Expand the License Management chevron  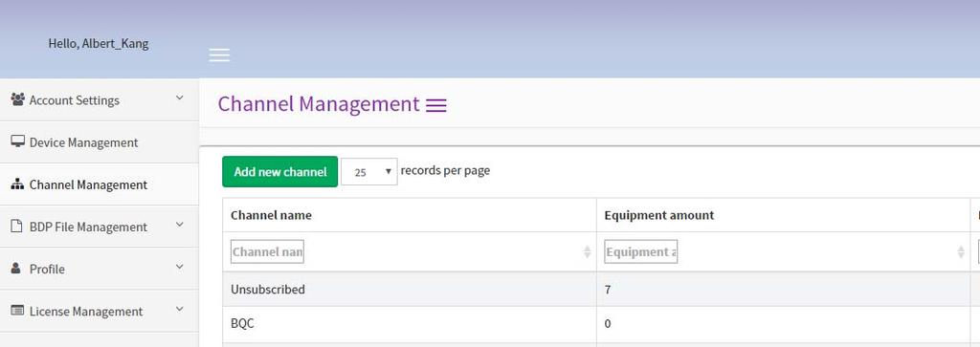click(x=180, y=309)
